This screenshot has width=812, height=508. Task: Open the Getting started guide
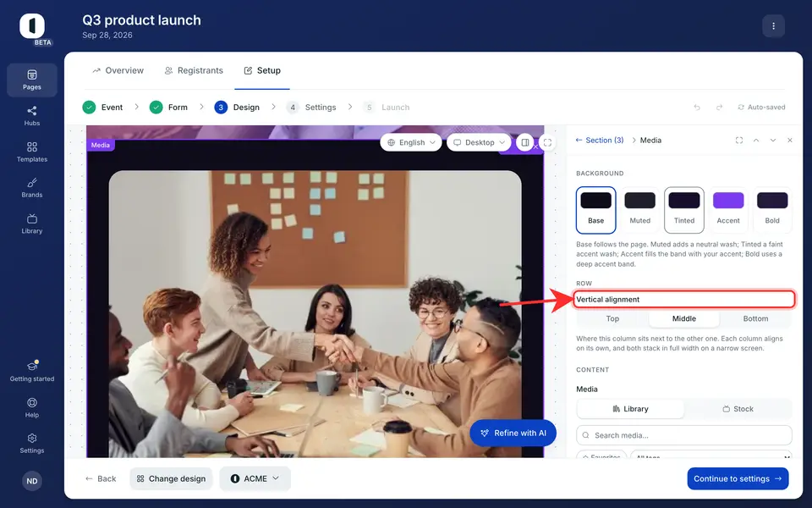click(32, 371)
